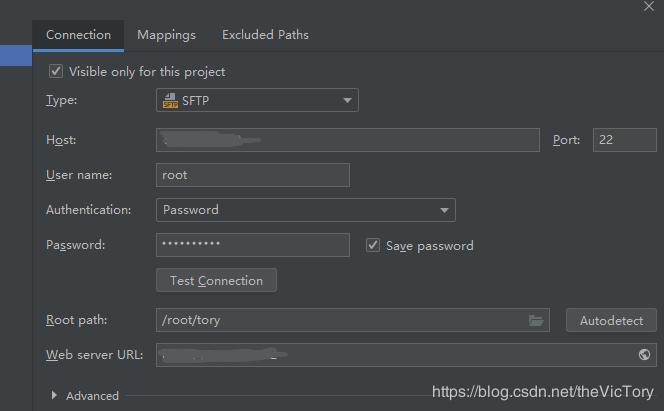This screenshot has height=411, width=664.
Task: Uncheck the Save password checkbox
Action: [373, 245]
